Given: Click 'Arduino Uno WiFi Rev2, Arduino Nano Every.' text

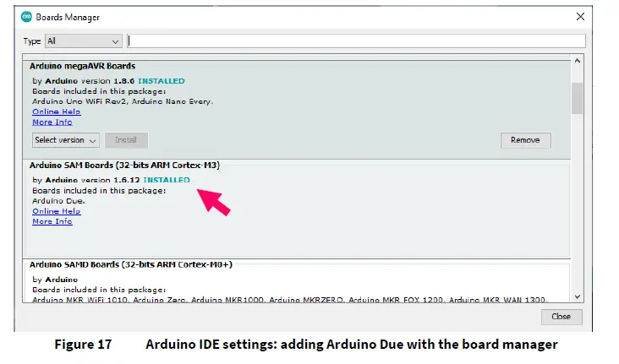Looking at the screenshot, I should tap(123, 101).
